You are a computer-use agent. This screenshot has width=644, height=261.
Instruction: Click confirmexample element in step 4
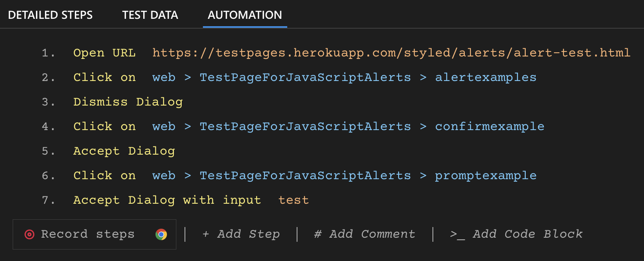(489, 126)
